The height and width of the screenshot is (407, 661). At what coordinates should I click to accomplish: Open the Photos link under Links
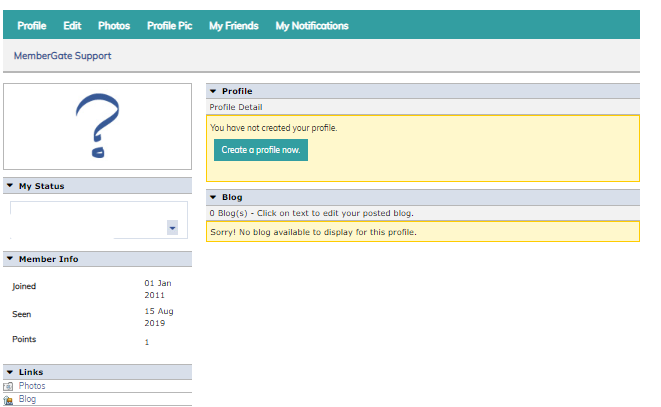(32, 386)
